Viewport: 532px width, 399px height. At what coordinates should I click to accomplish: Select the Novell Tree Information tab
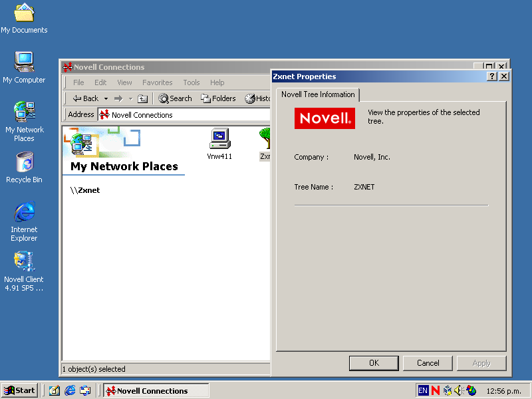click(318, 94)
